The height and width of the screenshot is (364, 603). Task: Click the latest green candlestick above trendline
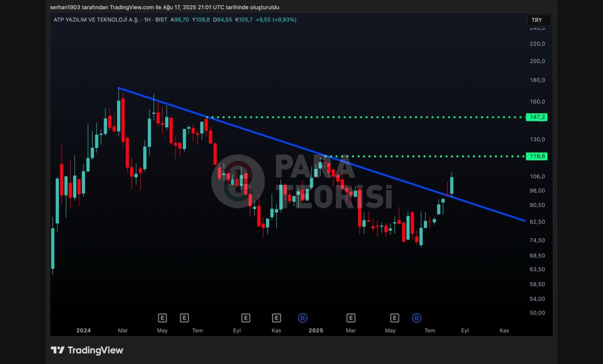[451, 185]
